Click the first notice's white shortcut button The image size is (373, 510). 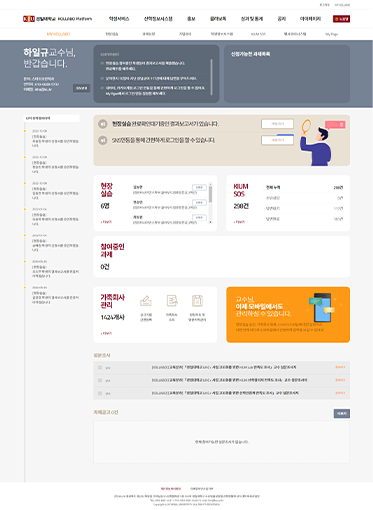277,124
